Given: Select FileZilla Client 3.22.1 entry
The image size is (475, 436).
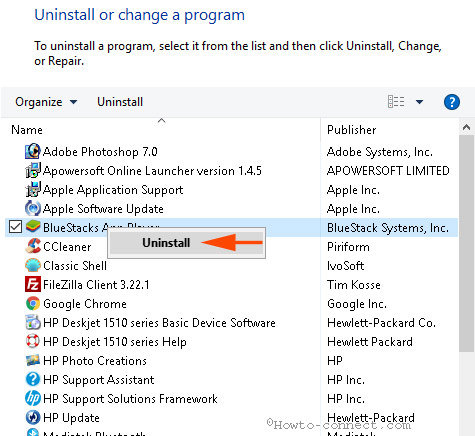Looking at the screenshot, I should 96,285.
